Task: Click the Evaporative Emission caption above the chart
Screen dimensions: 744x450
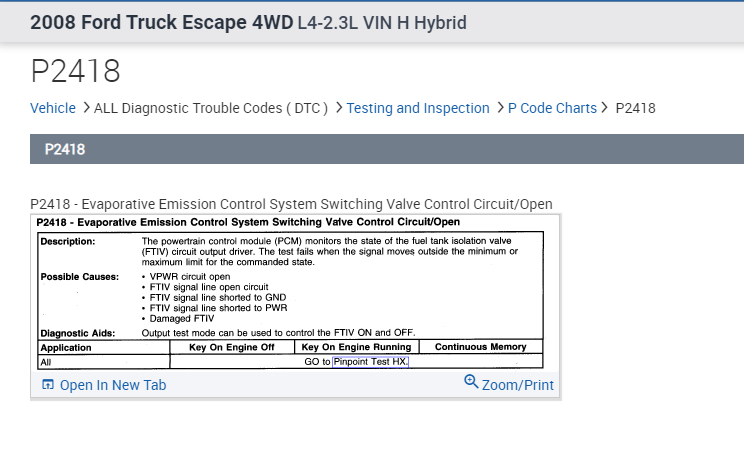Action: click(x=291, y=205)
